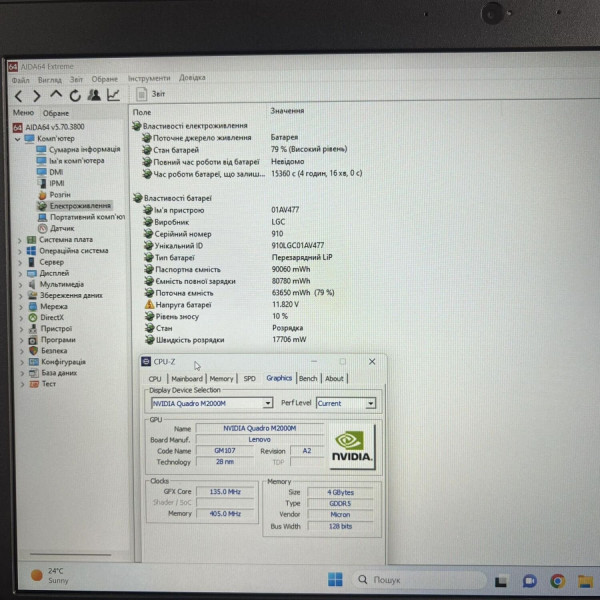
Task: Open the graph chart toolbar icon
Action: [x=113, y=95]
